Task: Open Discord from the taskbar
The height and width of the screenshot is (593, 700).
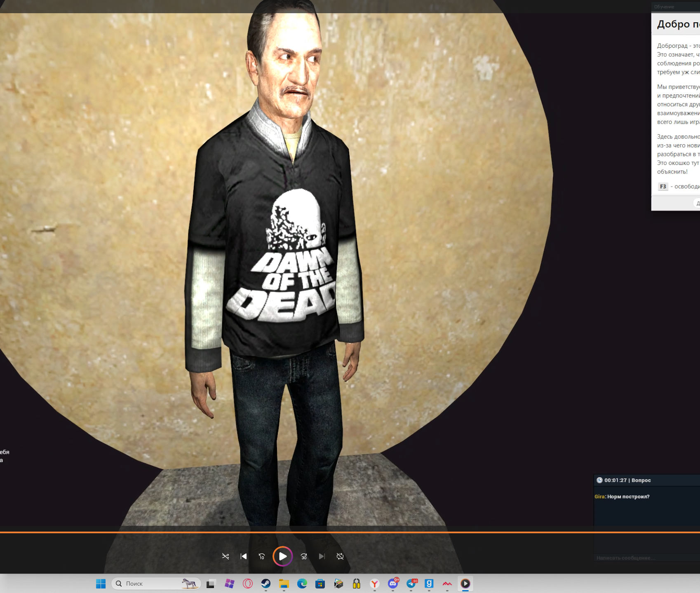Action: pos(393,584)
